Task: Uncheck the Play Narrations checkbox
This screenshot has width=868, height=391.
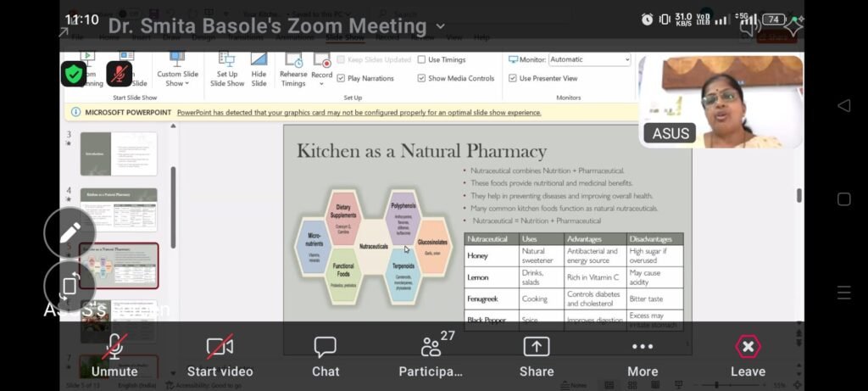Action: click(342, 78)
